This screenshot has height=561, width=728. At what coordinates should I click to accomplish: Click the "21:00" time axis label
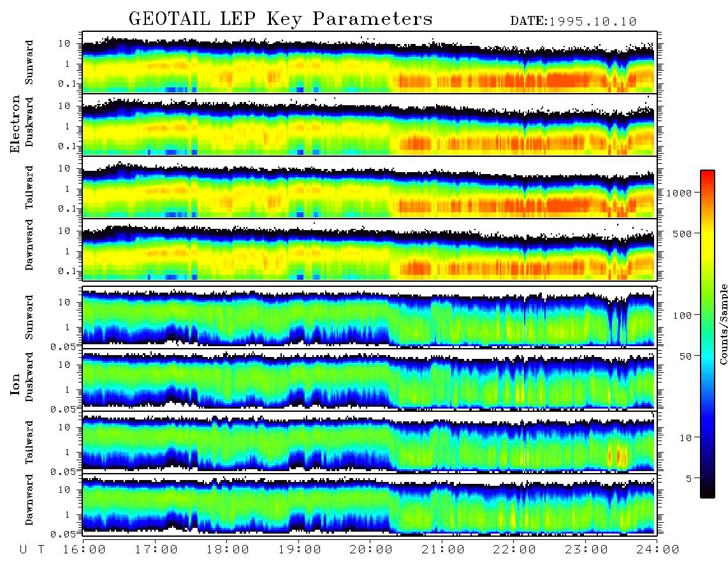coord(443,550)
